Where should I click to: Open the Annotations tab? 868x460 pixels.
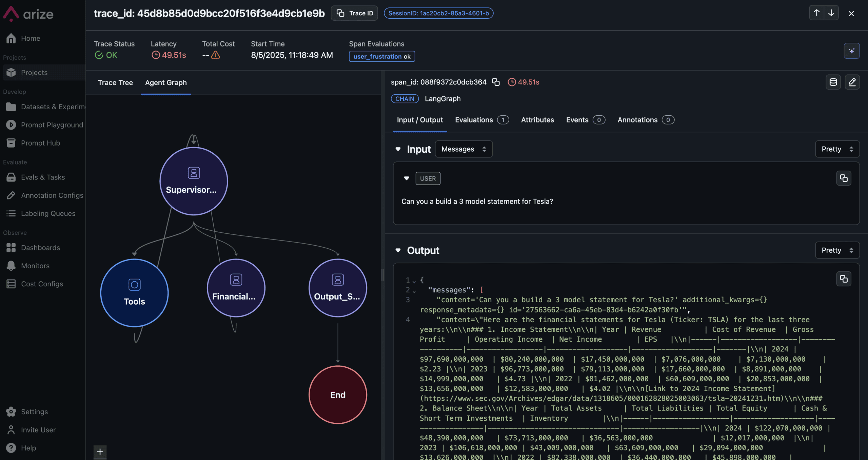[x=646, y=120]
